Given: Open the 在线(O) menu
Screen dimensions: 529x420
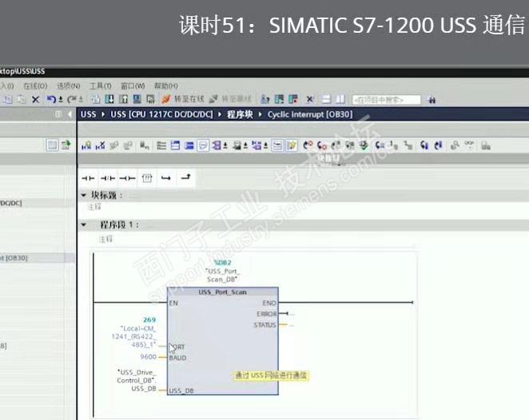Looking at the screenshot, I should pyautogui.click(x=35, y=86).
